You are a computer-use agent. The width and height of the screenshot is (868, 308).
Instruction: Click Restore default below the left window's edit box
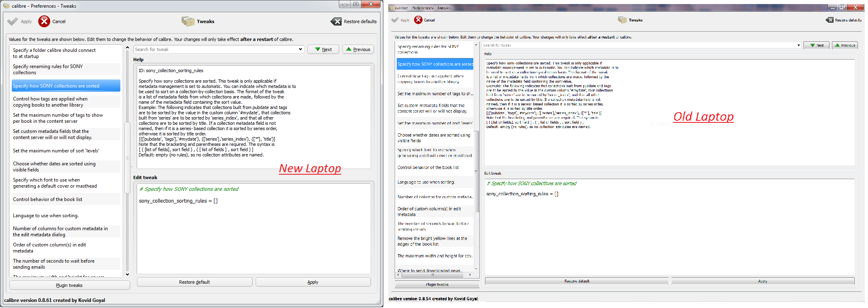195,282
